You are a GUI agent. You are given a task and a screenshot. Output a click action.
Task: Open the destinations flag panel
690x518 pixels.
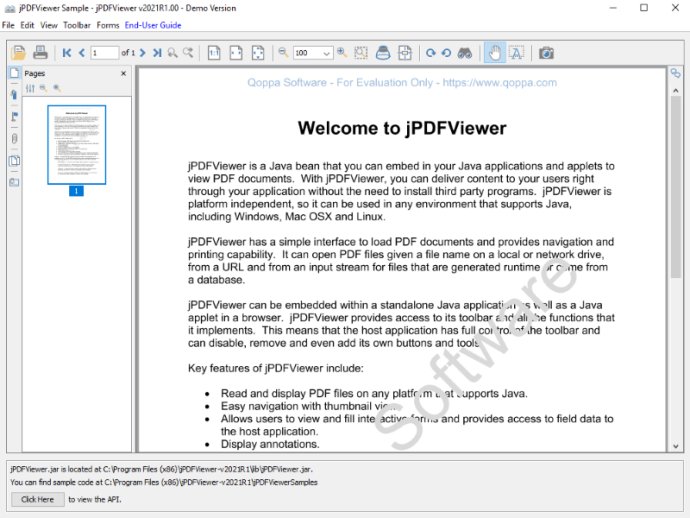(x=15, y=117)
